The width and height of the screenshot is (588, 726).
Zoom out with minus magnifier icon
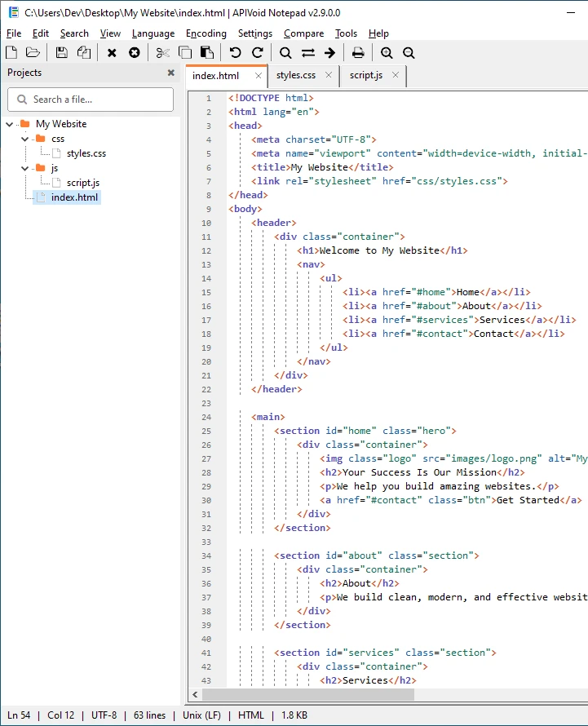[x=409, y=53]
